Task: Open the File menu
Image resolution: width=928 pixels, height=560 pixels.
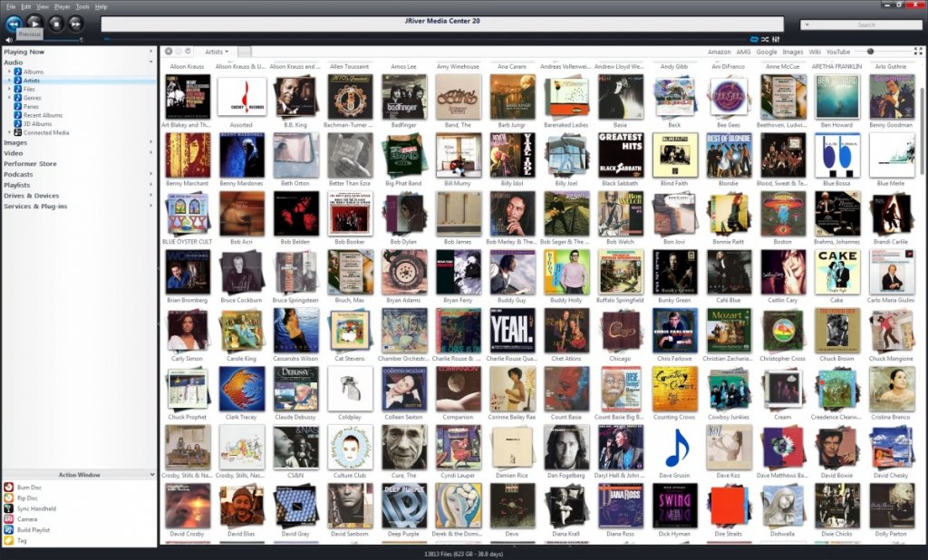Action: pyautogui.click(x=11, y=6)
